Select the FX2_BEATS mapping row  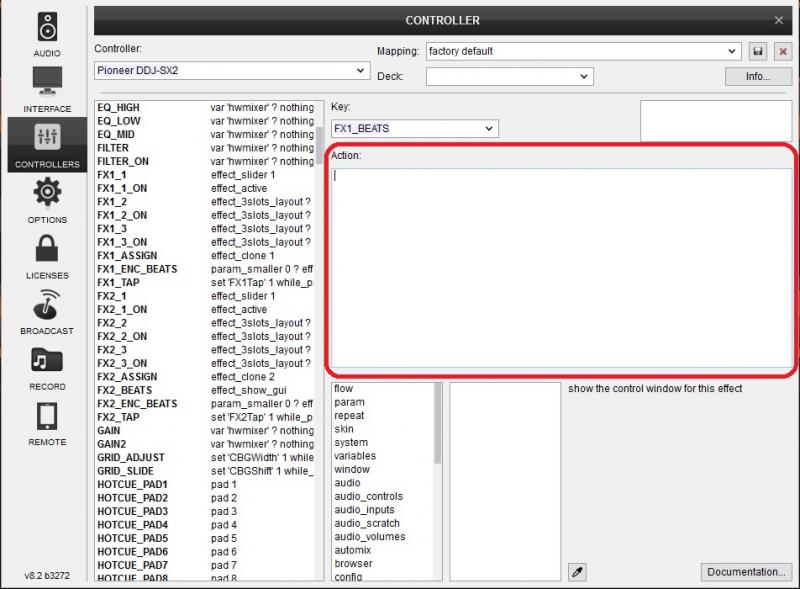pyautogui.click(x=206, y=390)
